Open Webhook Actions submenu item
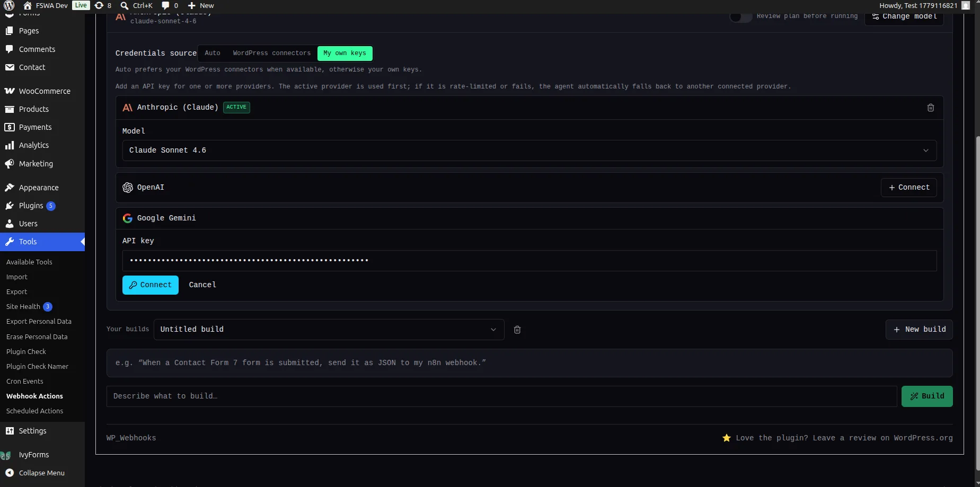The height and width of the screenshot is (487, 980). point(34,396)
